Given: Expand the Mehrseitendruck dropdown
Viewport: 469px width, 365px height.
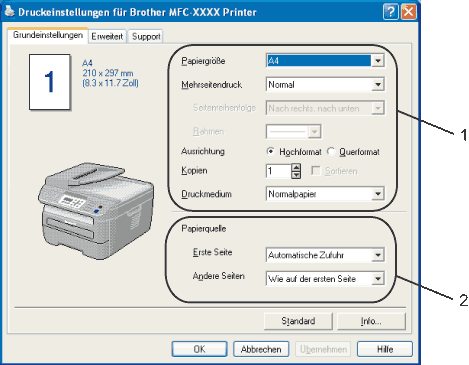Looking at the screenshot, I should pos(378,84).
